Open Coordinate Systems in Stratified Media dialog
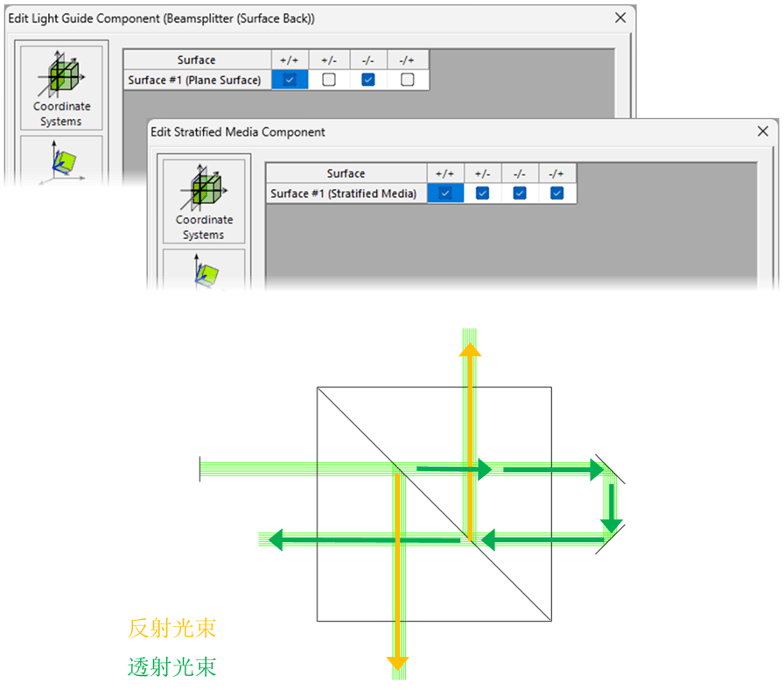 [204, 201]
